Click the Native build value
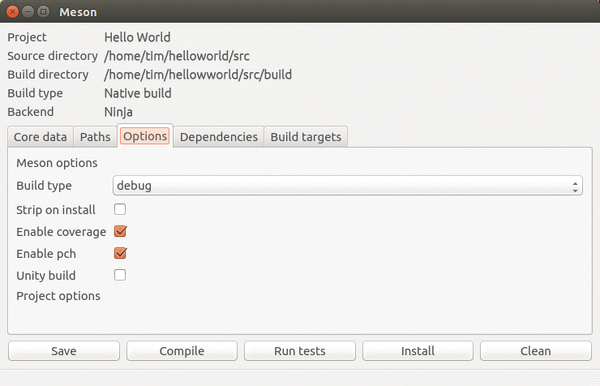 click(138, 93)
